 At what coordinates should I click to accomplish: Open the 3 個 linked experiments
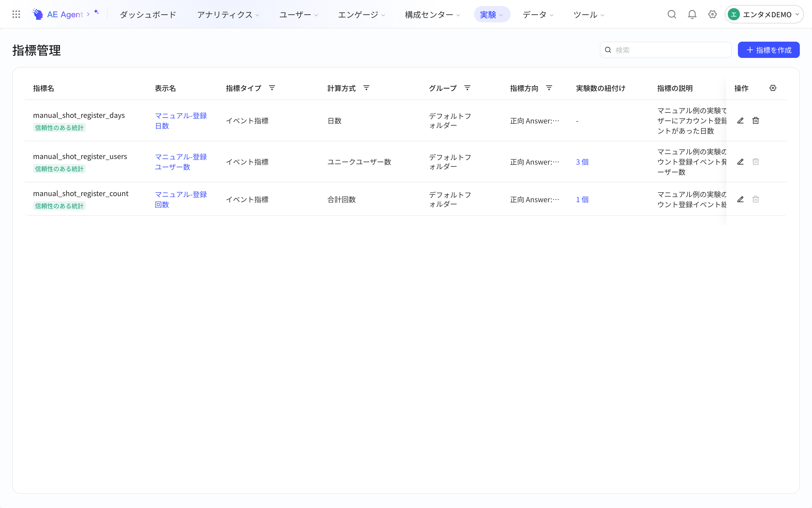(582, 162)
